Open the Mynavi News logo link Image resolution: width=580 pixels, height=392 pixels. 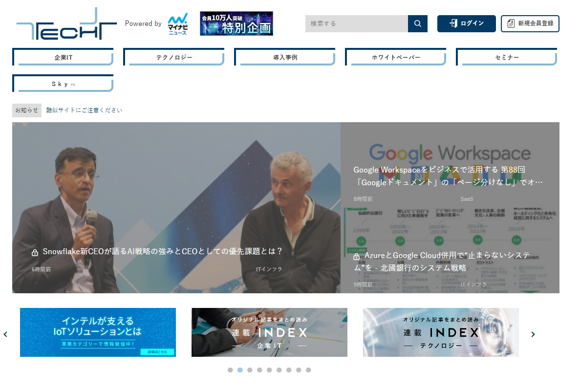178,23
